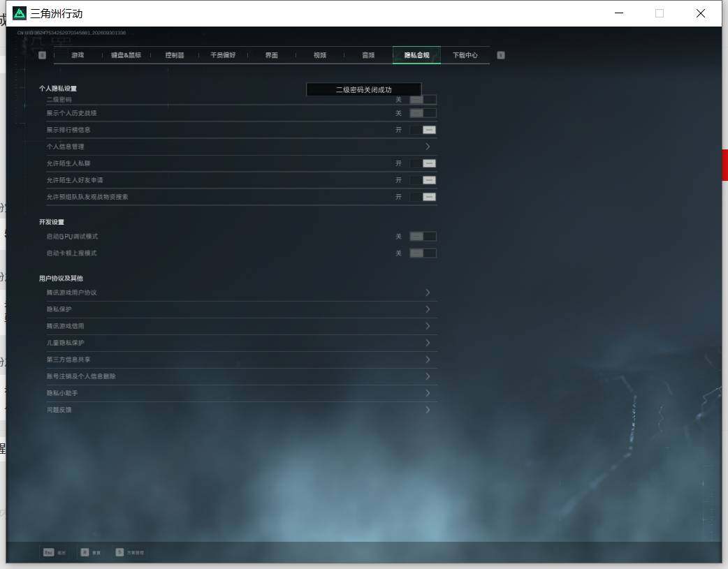
Task: Expand the 个人信息管理 row arrow
Action: (x=428, y=147)
